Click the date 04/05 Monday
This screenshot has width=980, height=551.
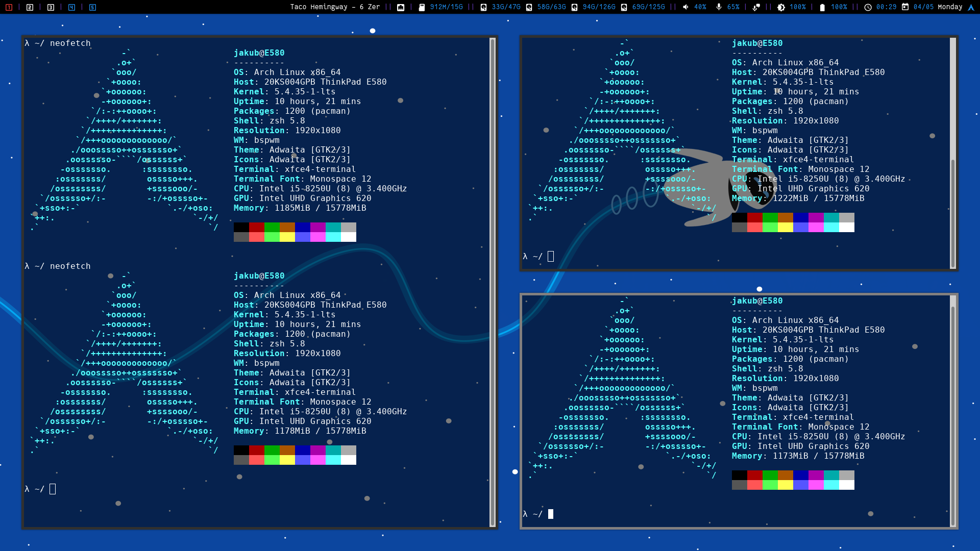point(938,7)
